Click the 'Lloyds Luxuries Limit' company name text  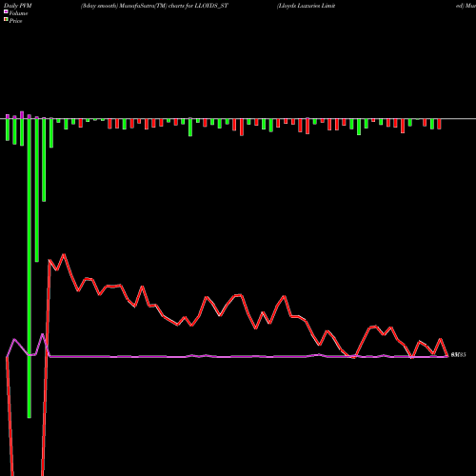(x=306, y=6)
